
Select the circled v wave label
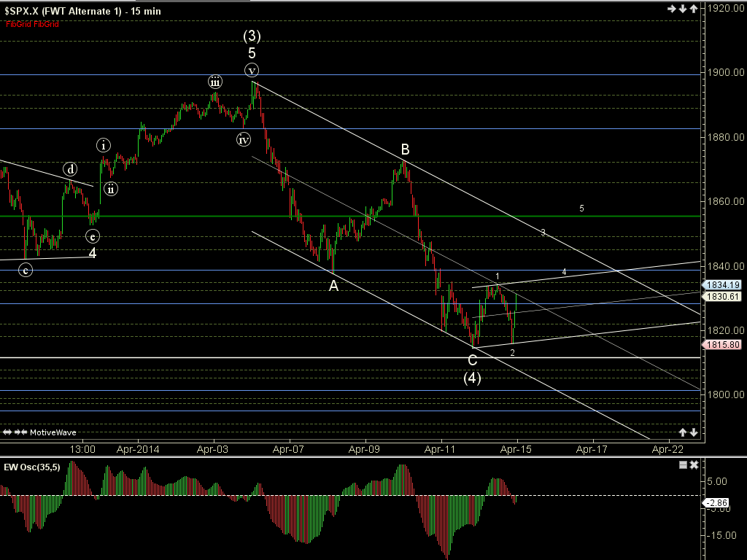252,71
